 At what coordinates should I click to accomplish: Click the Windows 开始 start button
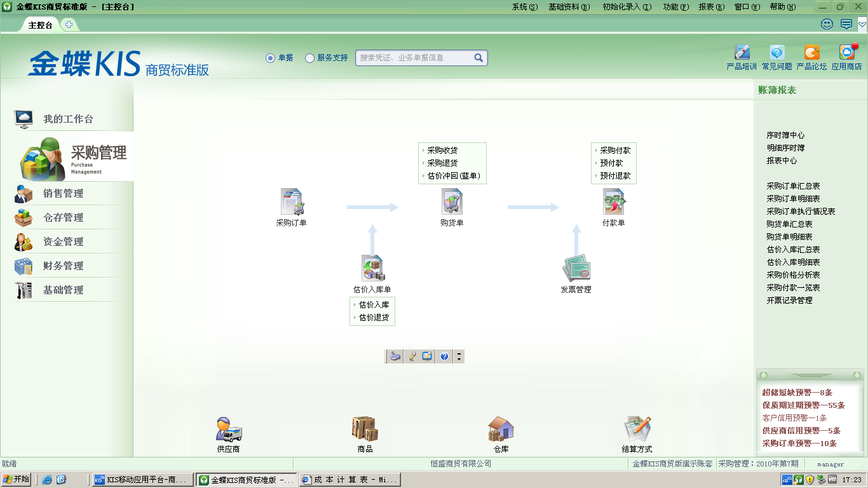tap(17, 479)
